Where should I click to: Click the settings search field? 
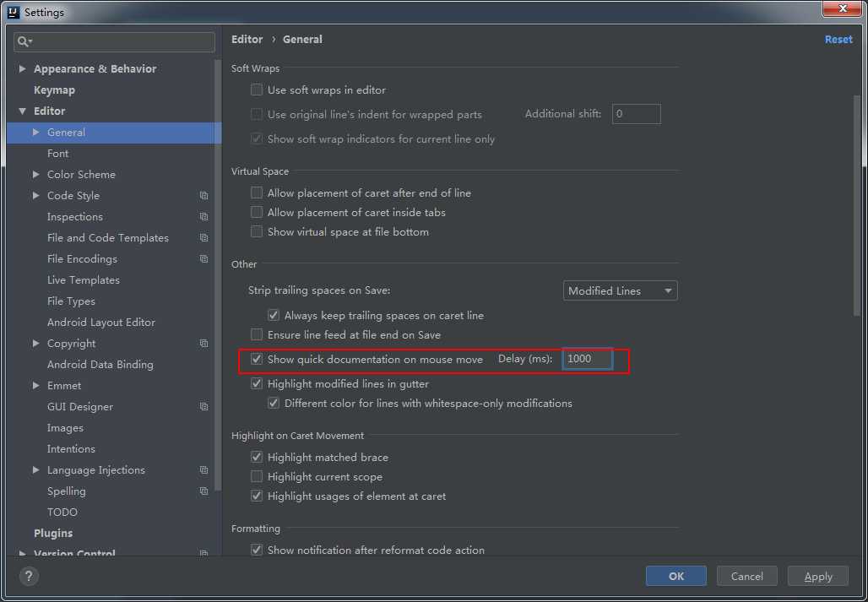(115, 41)
